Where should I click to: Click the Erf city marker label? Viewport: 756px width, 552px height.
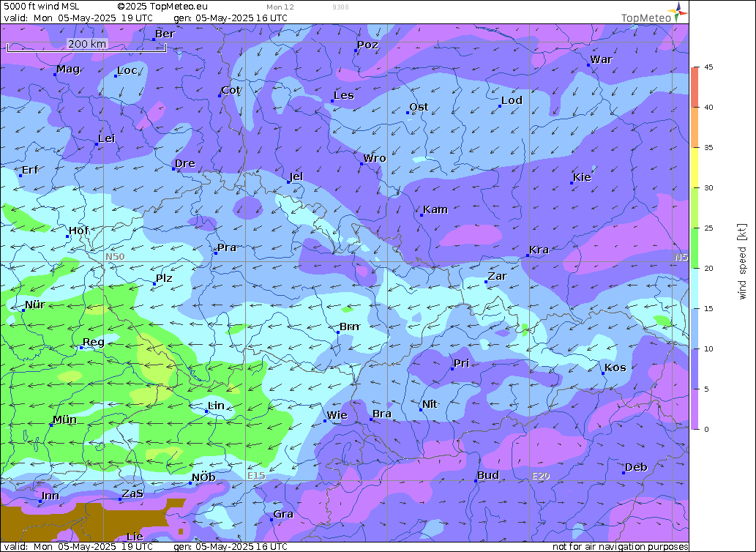click(30, 170)
